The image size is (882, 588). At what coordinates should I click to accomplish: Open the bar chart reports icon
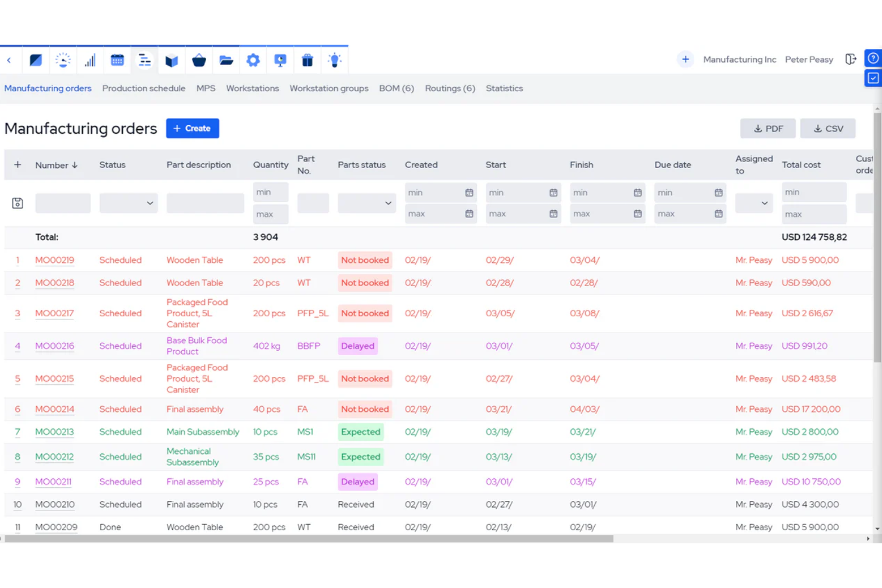coord(89,60)
